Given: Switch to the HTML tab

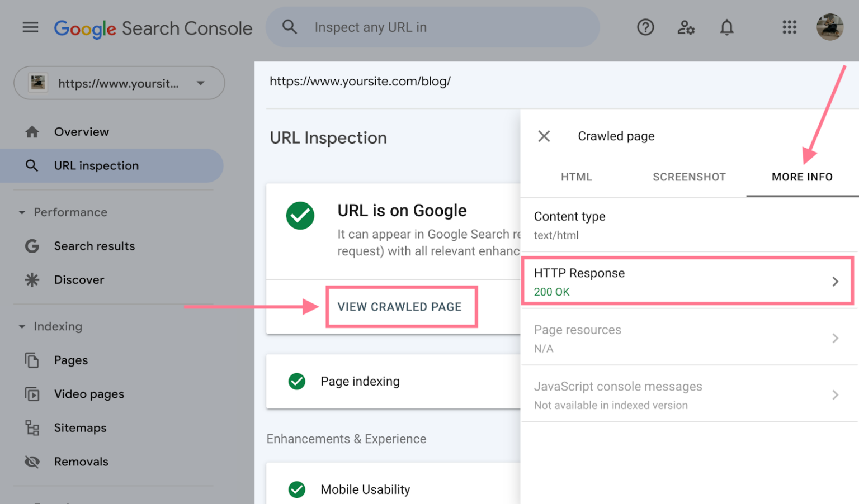Looking at the screenshot, I should coord(577,177).
